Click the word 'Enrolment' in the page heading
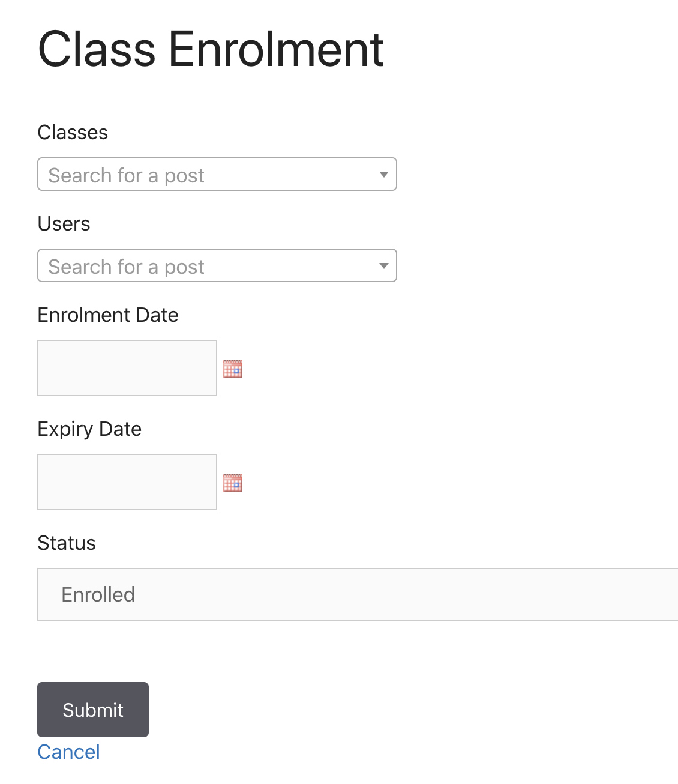The width and height of the screenshot is (678, 784). 276,49
